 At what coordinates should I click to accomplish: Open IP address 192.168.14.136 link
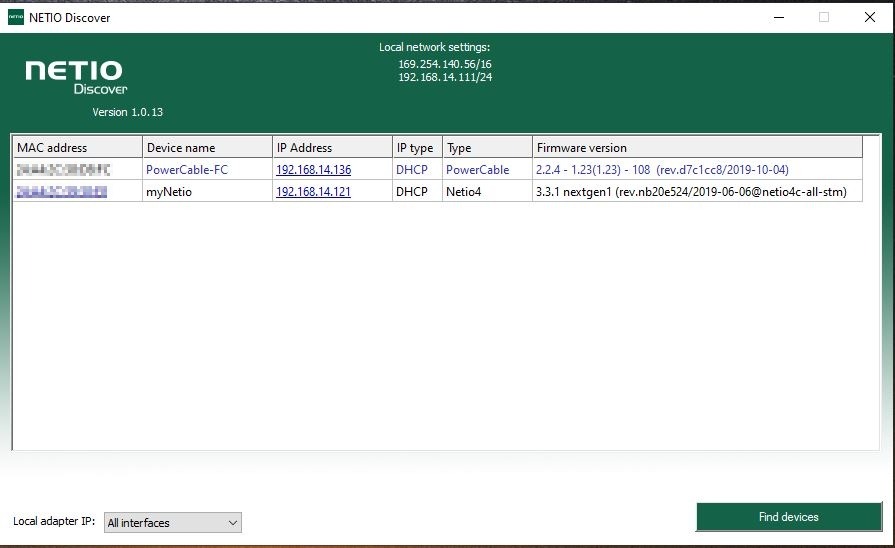point(313,170)
